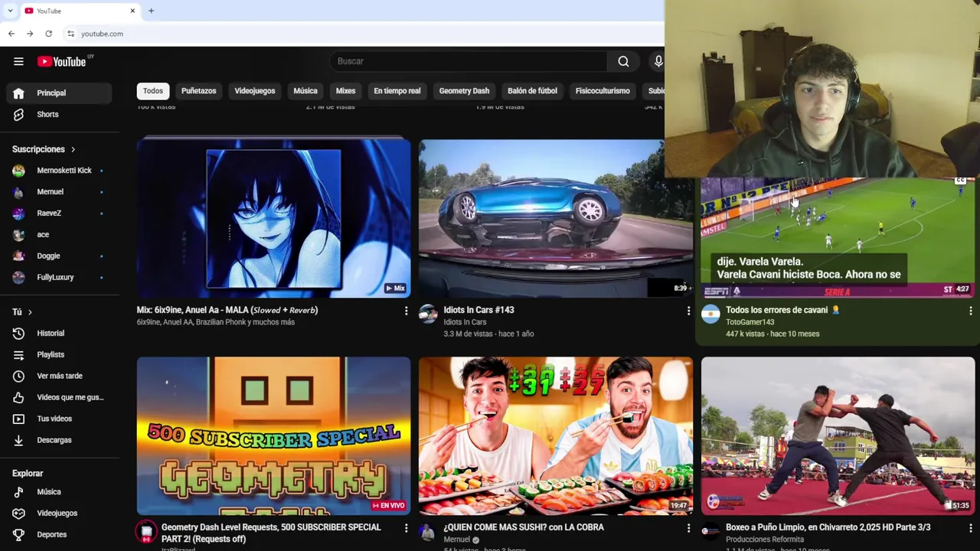Viewport: 980px width, 551px height.
Task: Reload the page
Action: point(48,34)
